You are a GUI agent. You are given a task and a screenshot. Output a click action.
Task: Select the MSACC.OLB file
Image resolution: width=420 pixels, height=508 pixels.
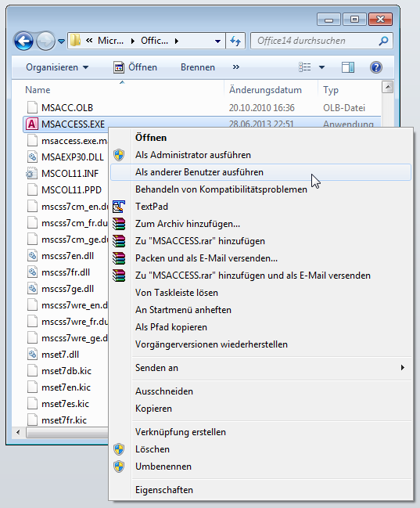pyautogui.click(x=67, y=107)
